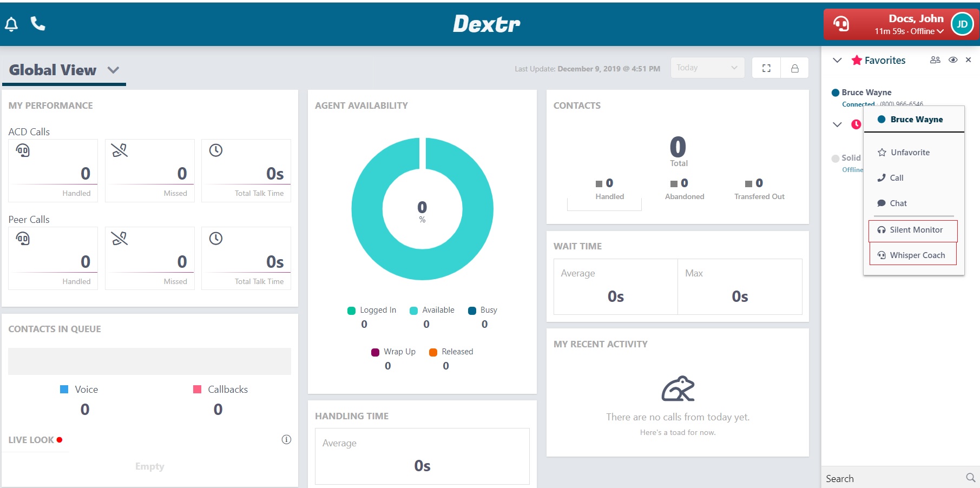This screenshot has height=488, width=980.
Task: Click the Max wait time card
Action: (x=740, y=287)
